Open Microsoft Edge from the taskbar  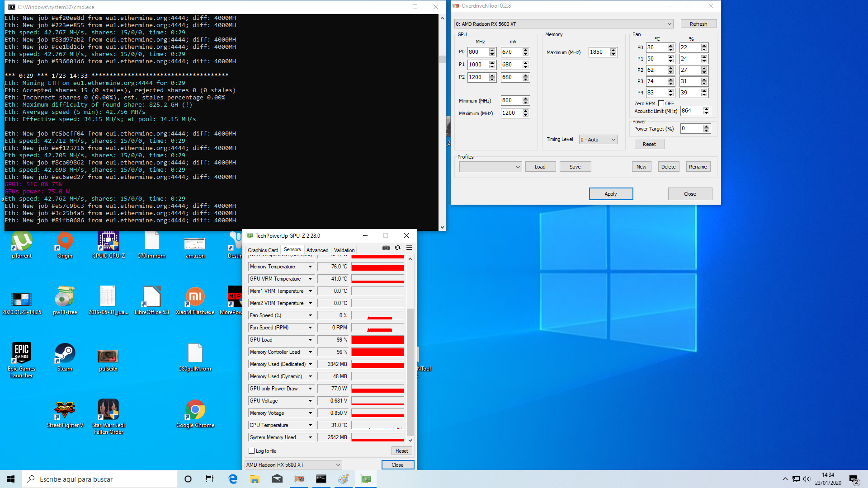[233, 479]
